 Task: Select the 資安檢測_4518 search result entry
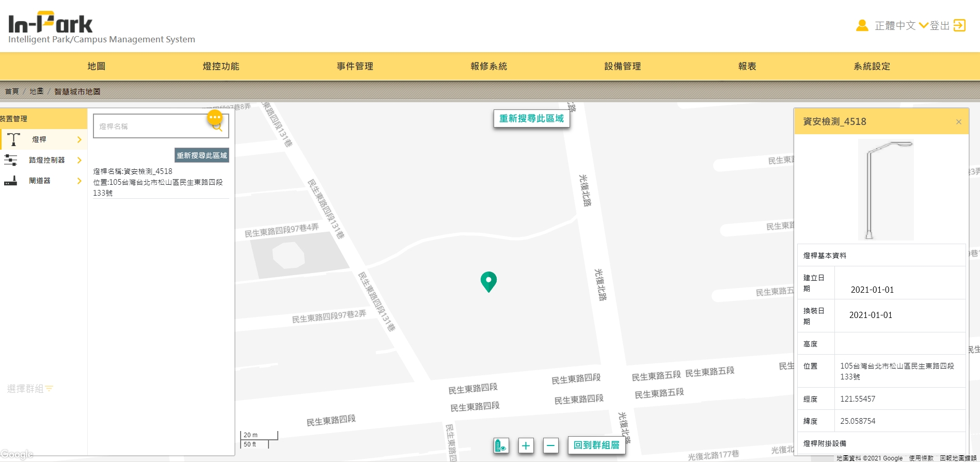point(161,182)
